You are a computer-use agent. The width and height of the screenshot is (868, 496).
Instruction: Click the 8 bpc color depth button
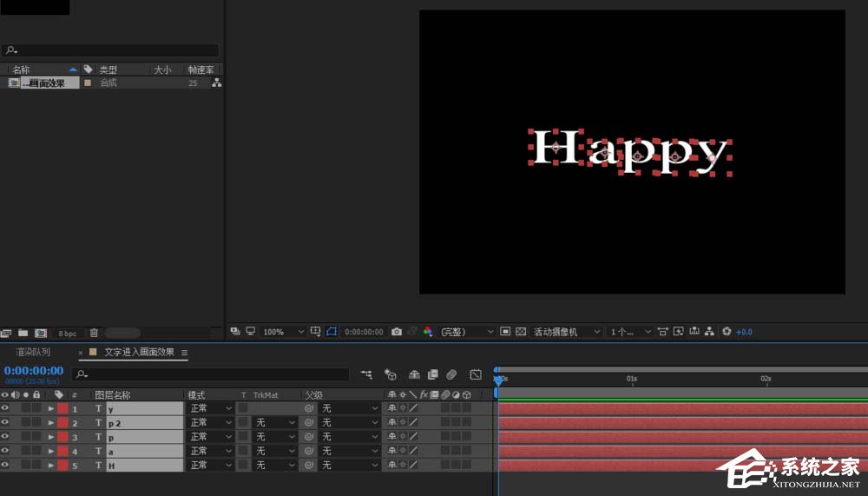tap(68, 334)
